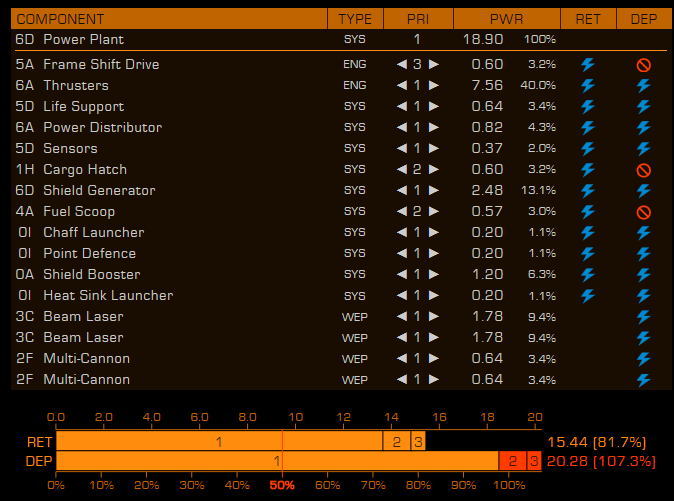Increase Frame Shift Drive priority with right arrow

click(x=434, y=64)
